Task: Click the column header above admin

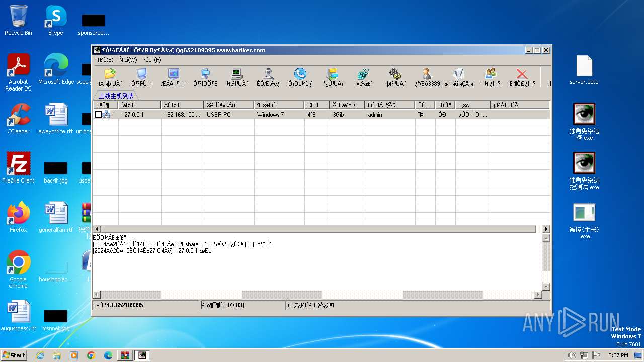Action: 390,105
